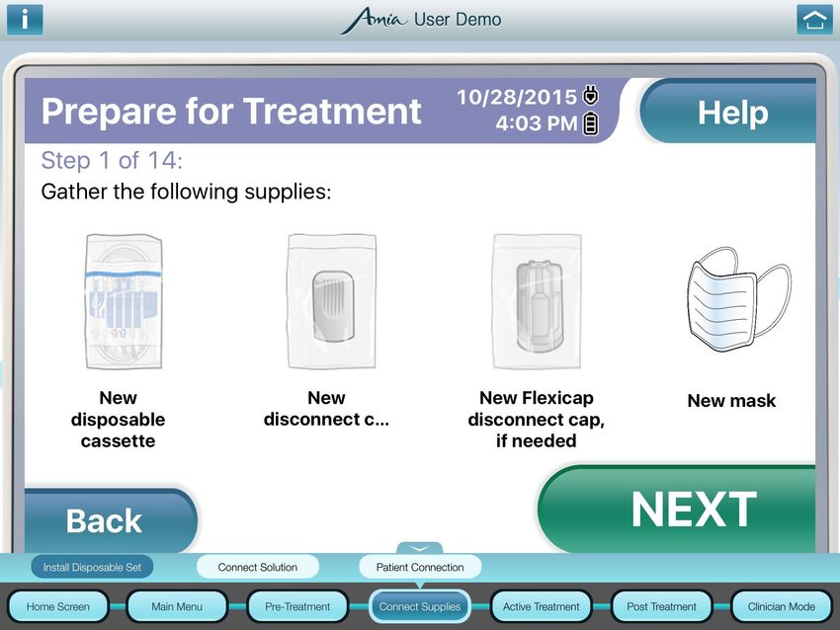
Task: Select the Flexicap disconnect cap image
Action: tap(537, 301)
